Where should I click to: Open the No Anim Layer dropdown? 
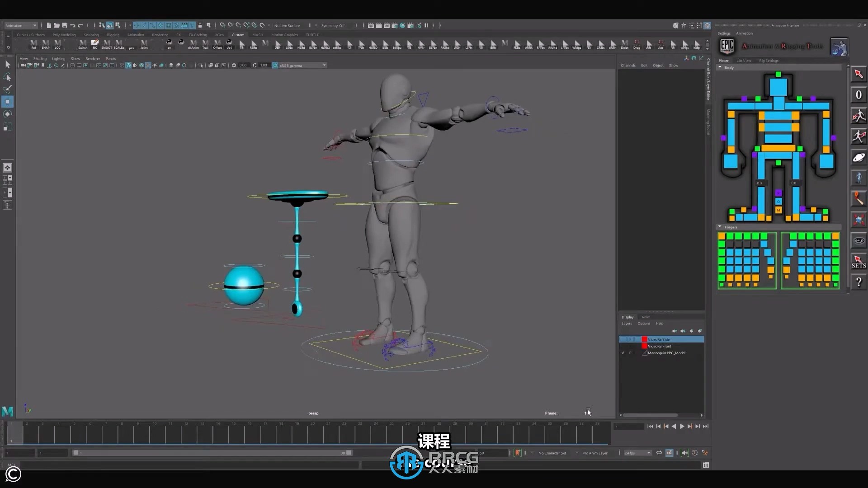tap(594, 453)
